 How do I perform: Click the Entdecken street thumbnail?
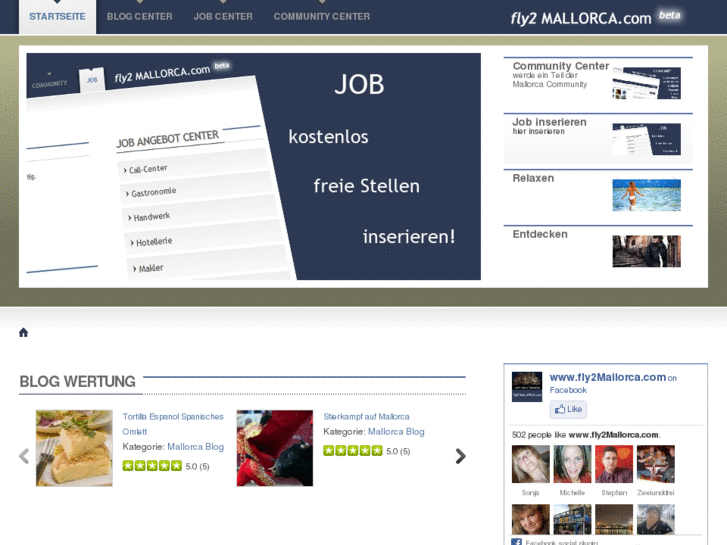[x=646, y=251]
